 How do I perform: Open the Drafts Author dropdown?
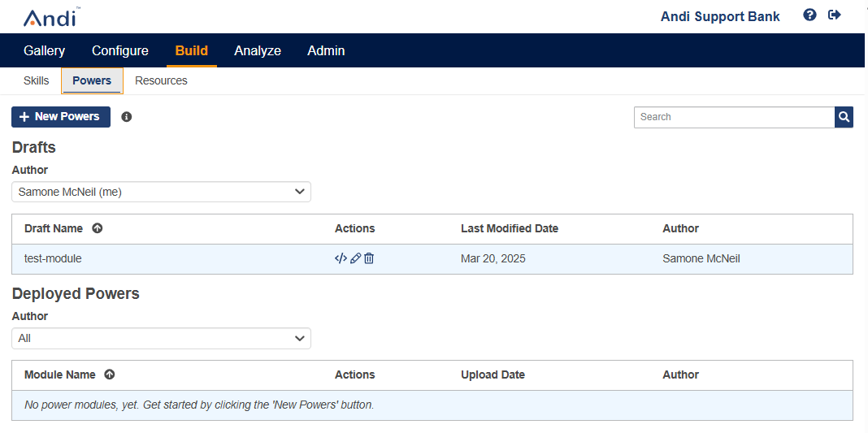tap(161, 192)
